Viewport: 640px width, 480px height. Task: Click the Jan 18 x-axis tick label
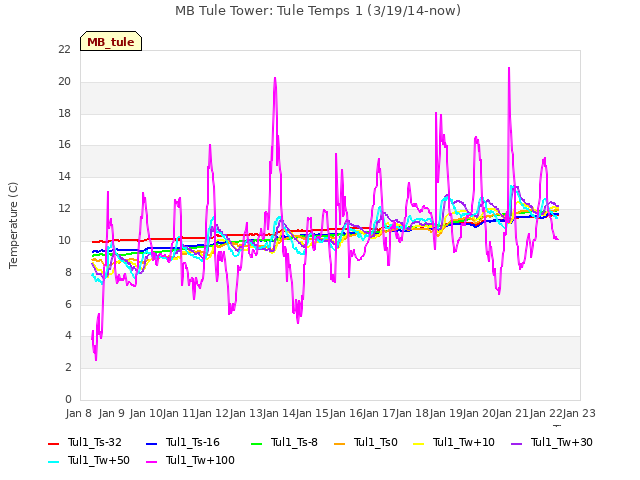pos(412,413)
